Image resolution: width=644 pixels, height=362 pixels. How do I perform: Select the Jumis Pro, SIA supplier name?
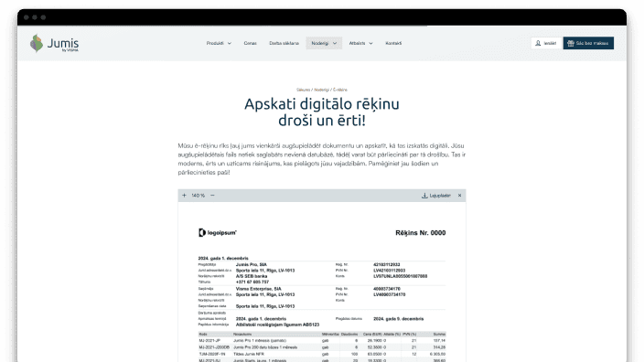pyautogui.click(x=252, y=265)
